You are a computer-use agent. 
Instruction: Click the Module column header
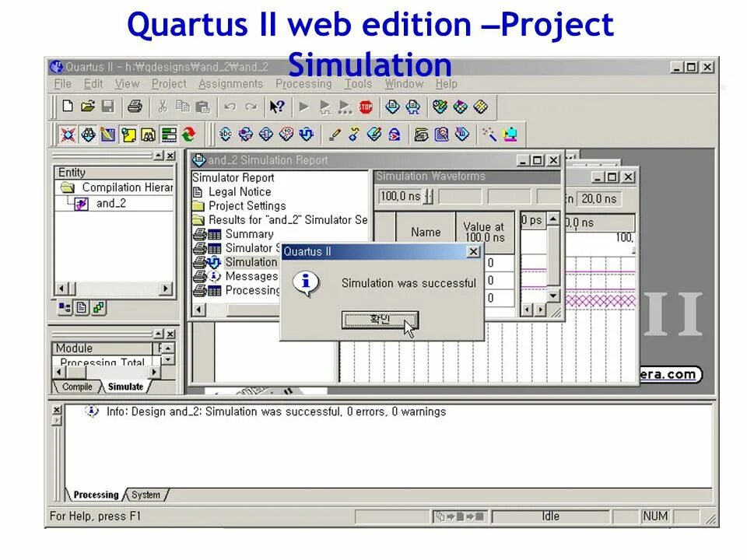tap(102, 348)
